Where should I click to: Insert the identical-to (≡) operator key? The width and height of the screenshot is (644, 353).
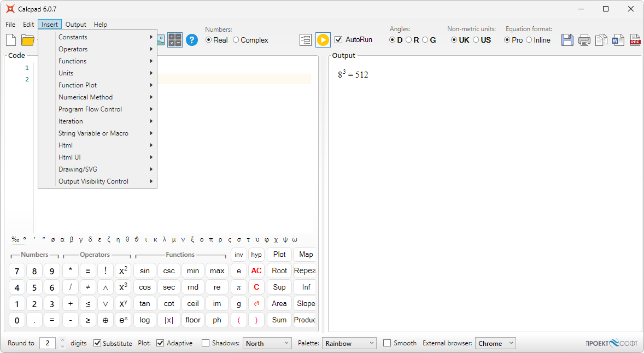[x=88, y=270]
